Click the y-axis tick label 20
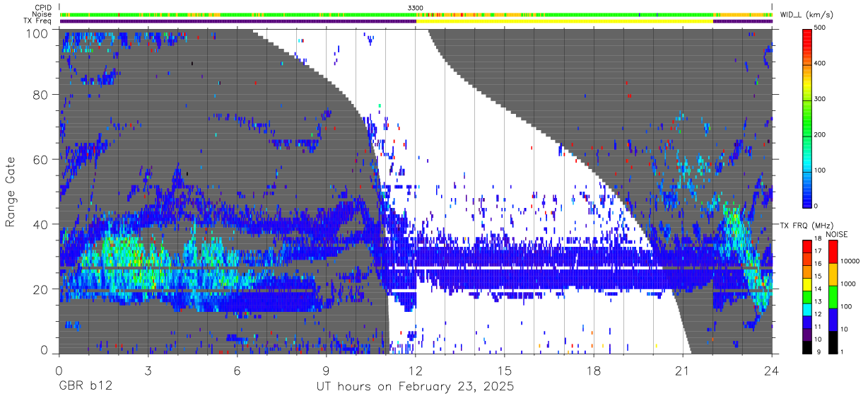The width and height of the screenshot is (868, 401). pos(42,289)
